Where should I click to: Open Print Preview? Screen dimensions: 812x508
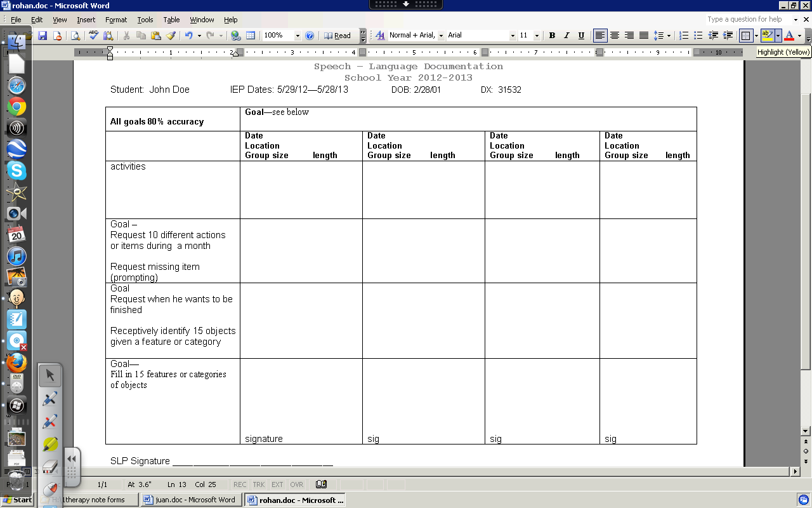75,36
